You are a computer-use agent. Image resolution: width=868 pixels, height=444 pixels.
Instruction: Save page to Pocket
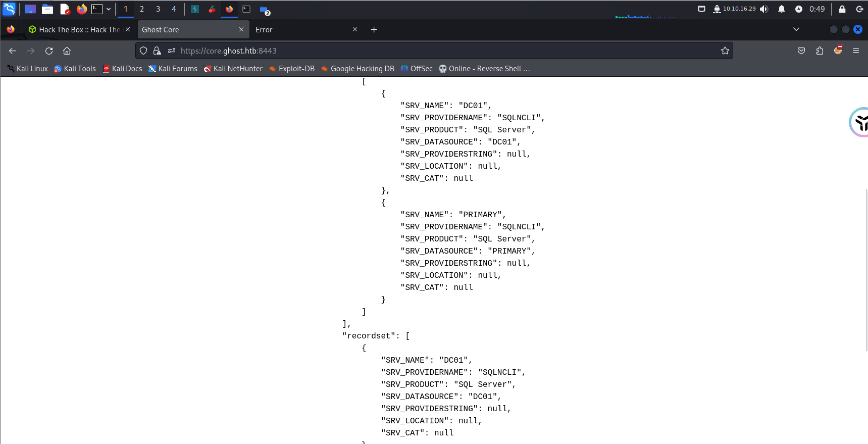tap(801, 51)
